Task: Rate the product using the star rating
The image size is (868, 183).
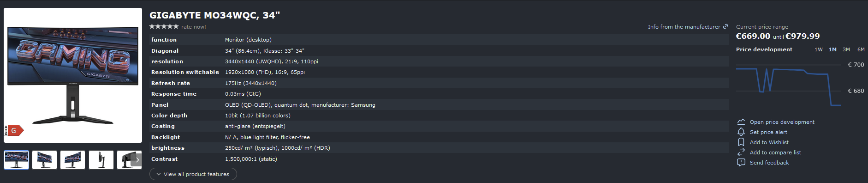Action: pos(164,26)
